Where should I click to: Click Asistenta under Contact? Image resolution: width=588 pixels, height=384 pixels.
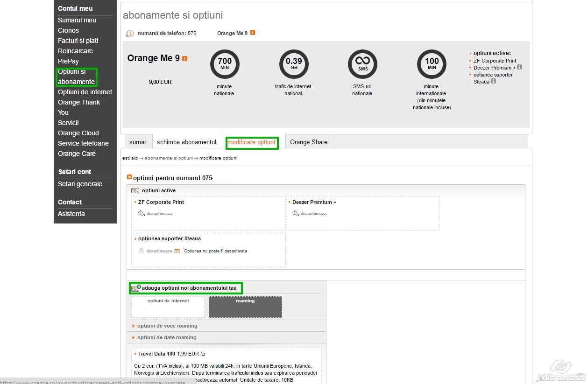pos(71,214)
